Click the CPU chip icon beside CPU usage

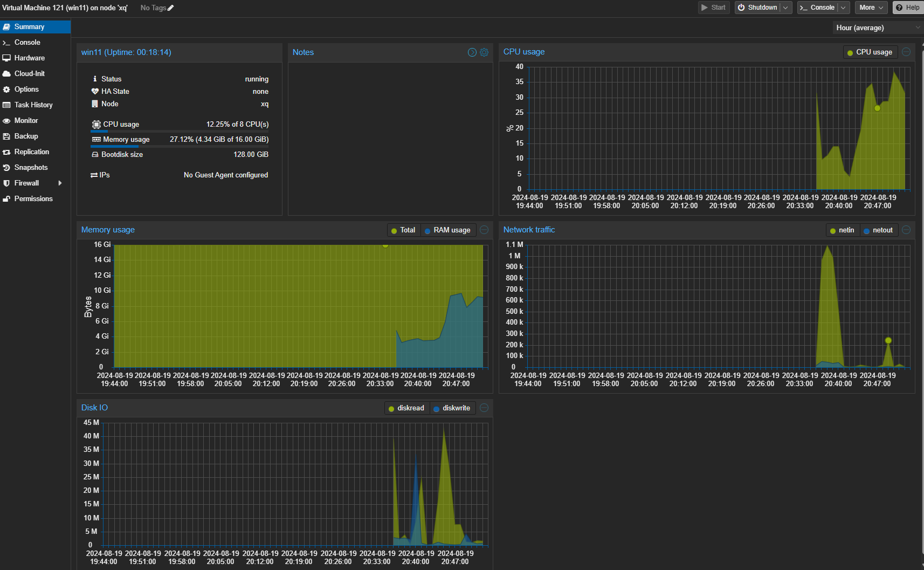[x=96, y=124]
